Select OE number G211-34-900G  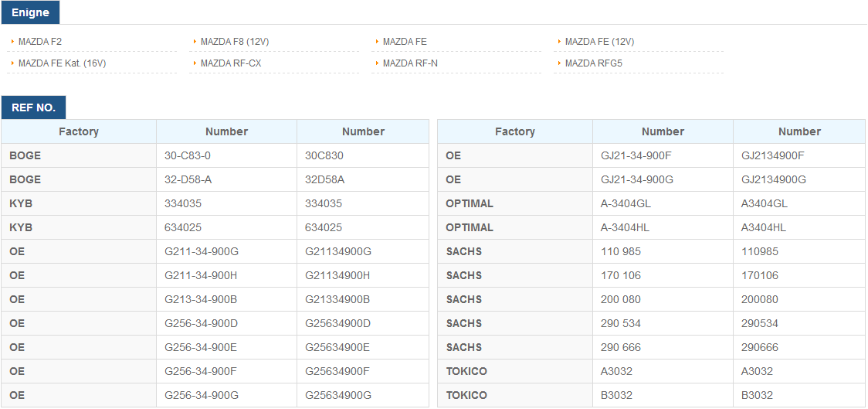coord(202,251)
